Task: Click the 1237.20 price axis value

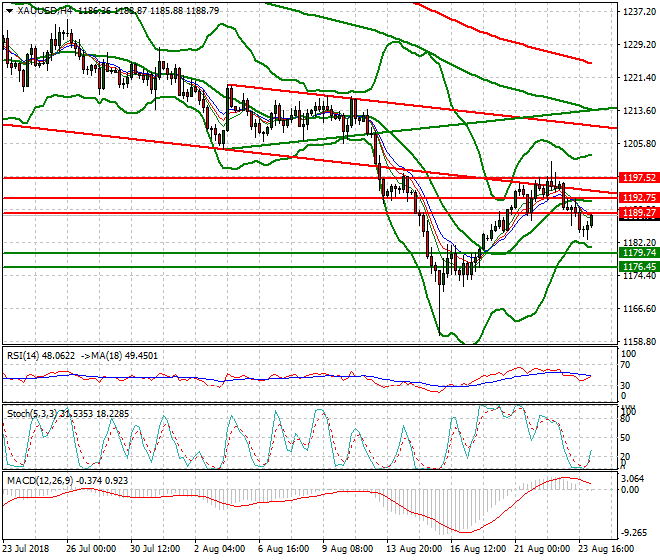Action: tap(639, 12)
